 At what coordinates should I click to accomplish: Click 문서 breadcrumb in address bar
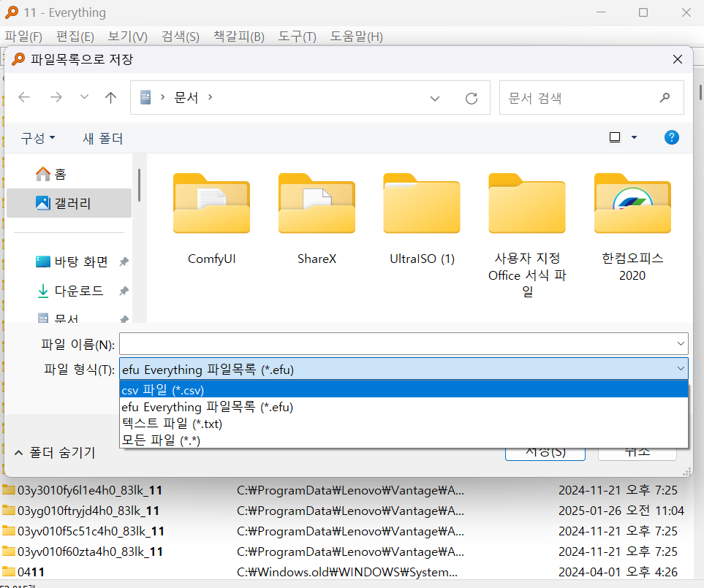(186, 97)
